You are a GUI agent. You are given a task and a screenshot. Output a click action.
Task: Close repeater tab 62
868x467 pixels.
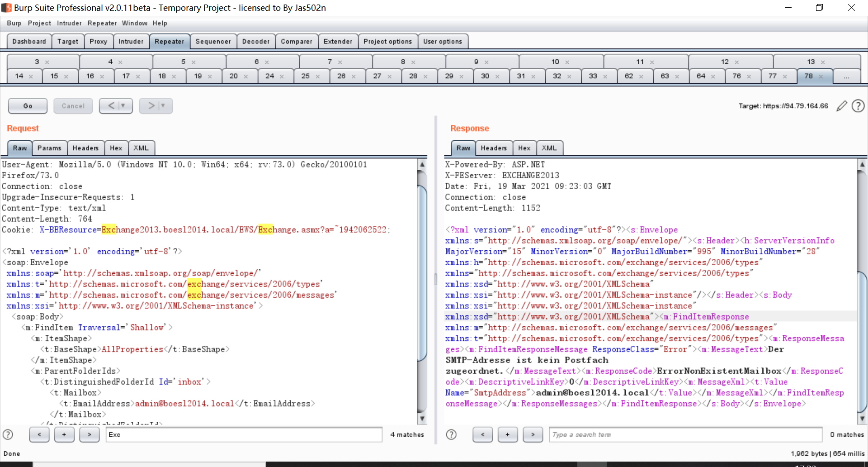coord(641,76)
